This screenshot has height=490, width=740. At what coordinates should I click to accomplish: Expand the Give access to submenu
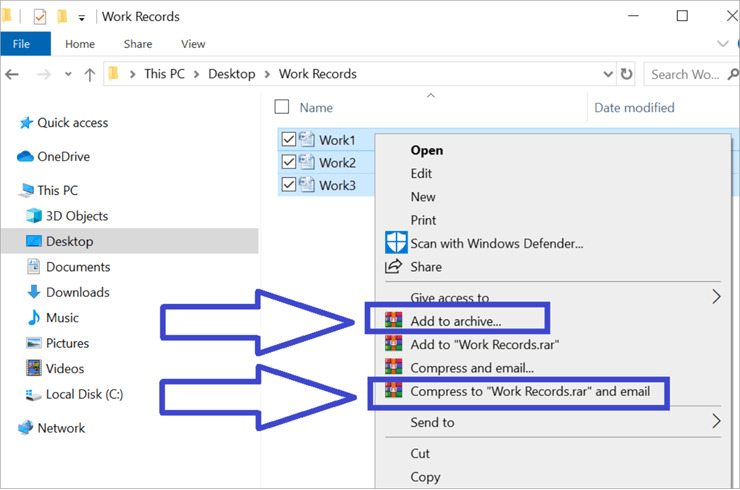click(x=716, y=297)
